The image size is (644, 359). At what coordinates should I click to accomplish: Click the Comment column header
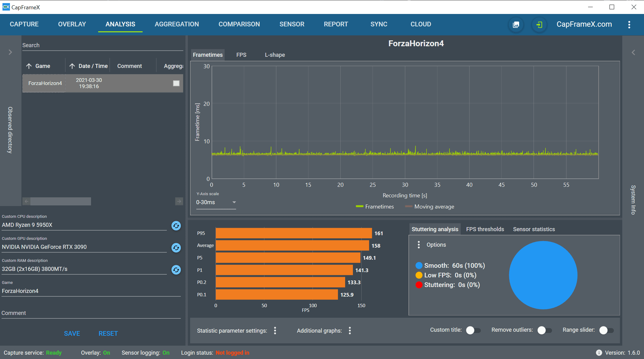coord(130,66)
